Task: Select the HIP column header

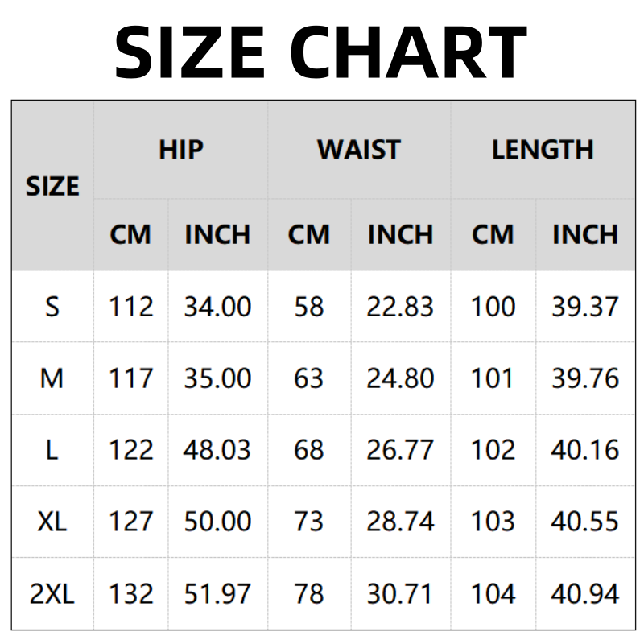Action: [x=181, y=150]
